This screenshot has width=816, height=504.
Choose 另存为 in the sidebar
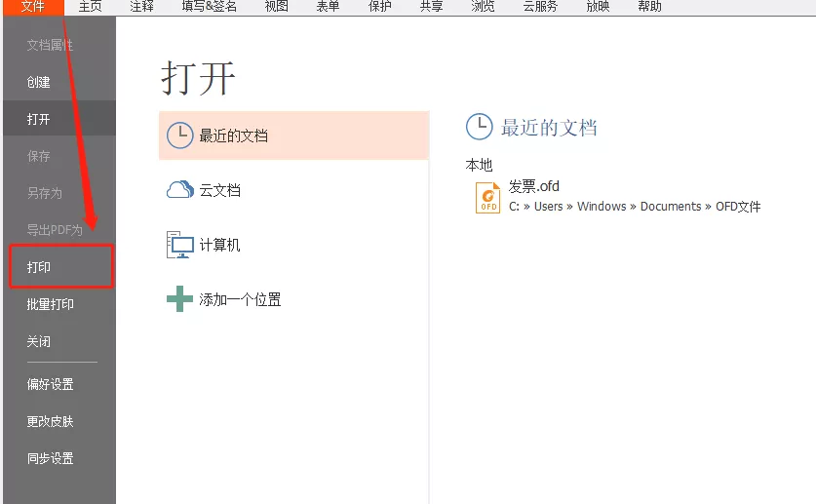(44, 193)
